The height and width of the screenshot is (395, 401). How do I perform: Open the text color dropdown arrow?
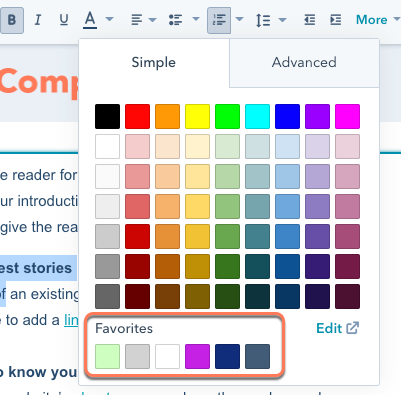click(109, 19)
